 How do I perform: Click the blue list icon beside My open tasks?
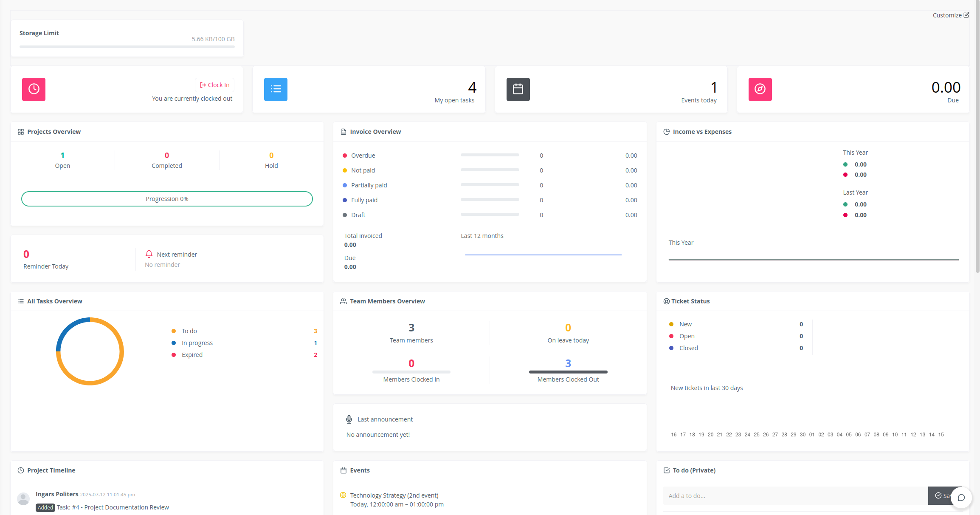click(276, 89)
